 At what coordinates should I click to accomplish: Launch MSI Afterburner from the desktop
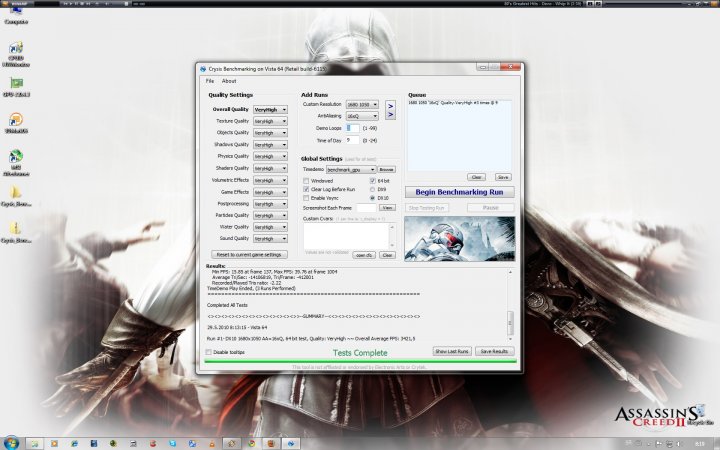(16, 163)
